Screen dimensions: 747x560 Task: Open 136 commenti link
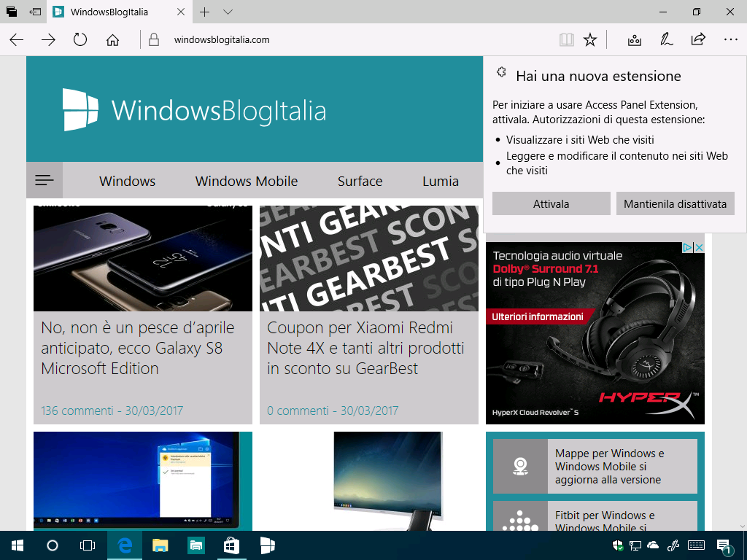(x=77, y=411)
